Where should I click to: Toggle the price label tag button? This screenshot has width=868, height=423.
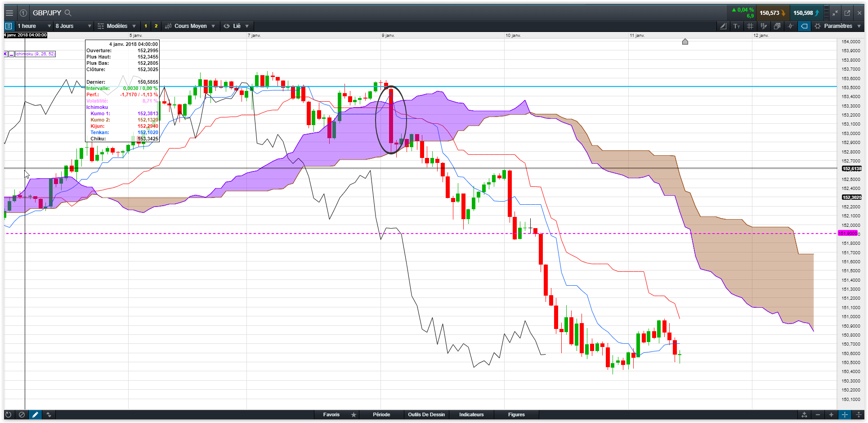point(804,26)
